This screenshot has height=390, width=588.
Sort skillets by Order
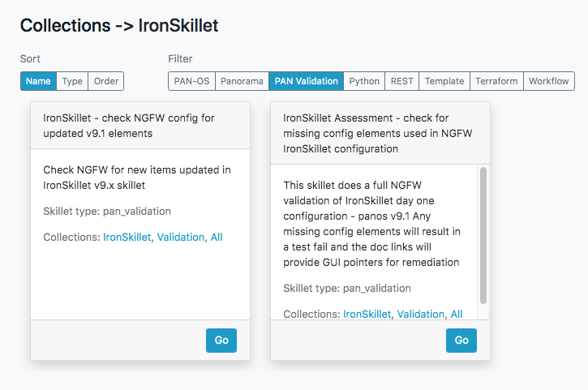tap(105, 81)
